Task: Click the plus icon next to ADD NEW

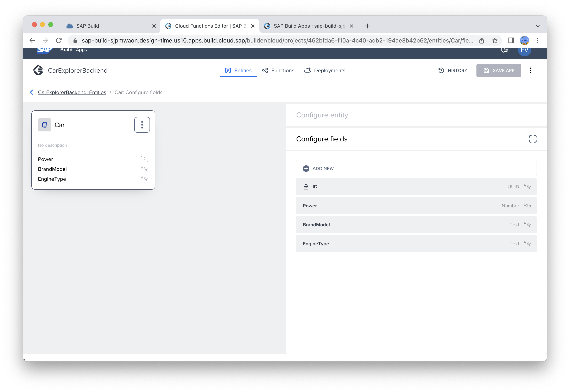Action: (x=306, y=169)
